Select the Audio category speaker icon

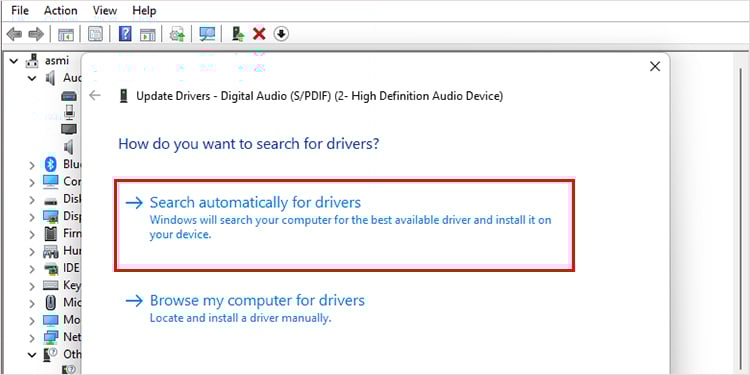pyautogui.click(x=50, y=77)
